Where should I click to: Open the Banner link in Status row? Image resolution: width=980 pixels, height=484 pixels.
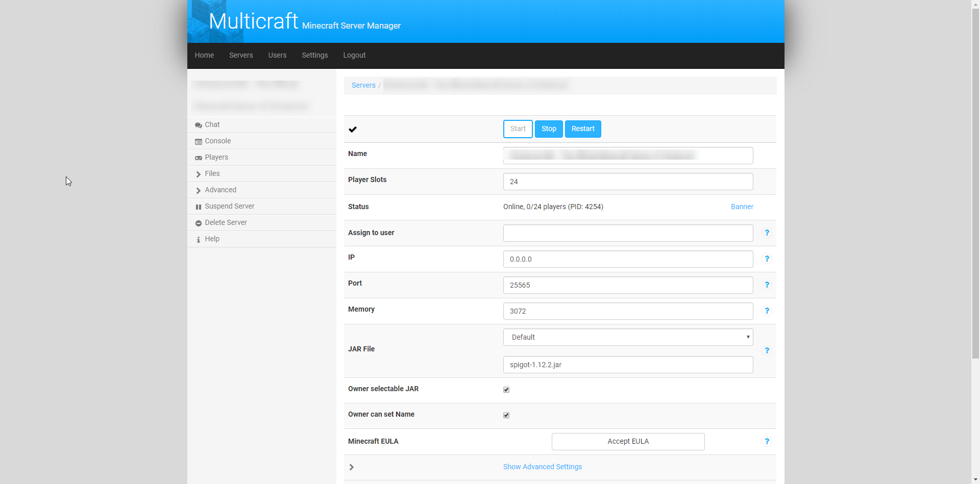742,207
